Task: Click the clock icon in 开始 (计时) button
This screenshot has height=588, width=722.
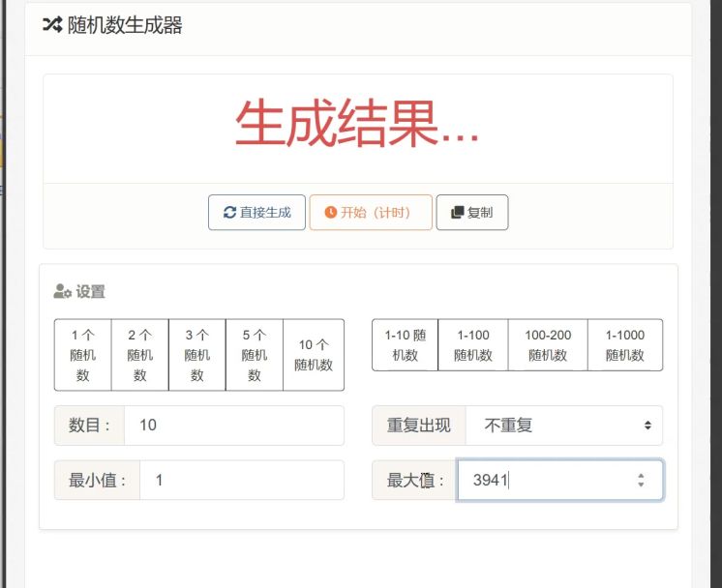Action: [x=330, y=213]
